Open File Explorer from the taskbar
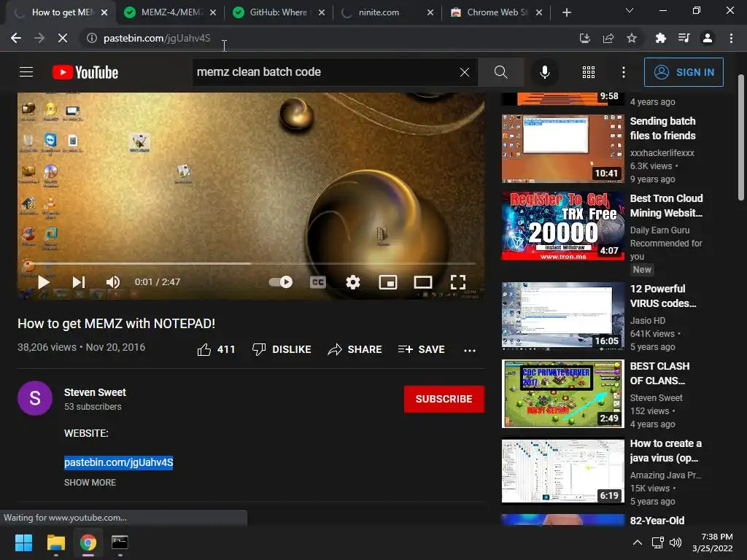This screenshot has width=747, height=560. (x=55, y=542)
